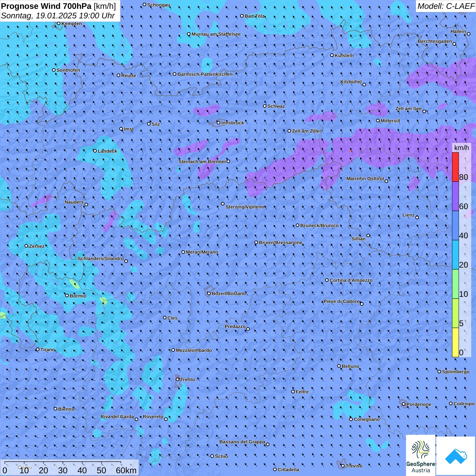The image size is (476, 476).
Task: Click the Zernez town label
Action: [37, 246]
